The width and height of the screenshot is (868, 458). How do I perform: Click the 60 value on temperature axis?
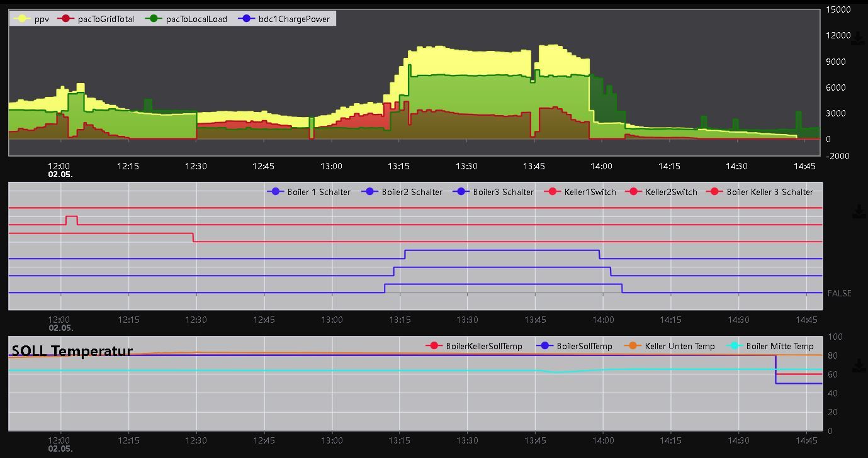coord(833,374)
